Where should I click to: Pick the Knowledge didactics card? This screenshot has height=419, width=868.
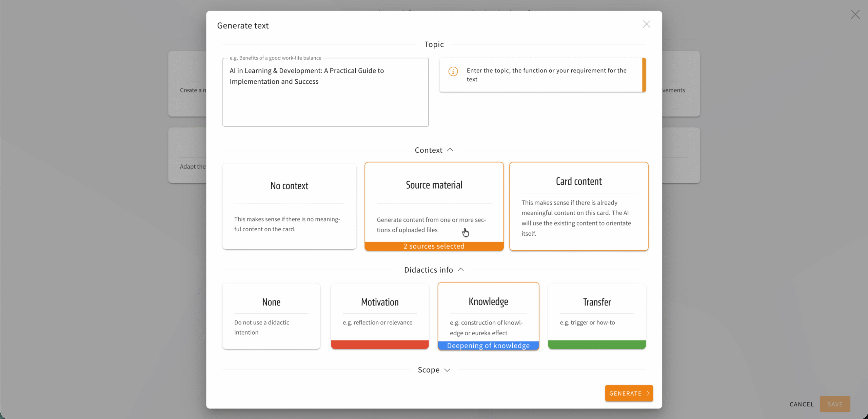(488, 311)
